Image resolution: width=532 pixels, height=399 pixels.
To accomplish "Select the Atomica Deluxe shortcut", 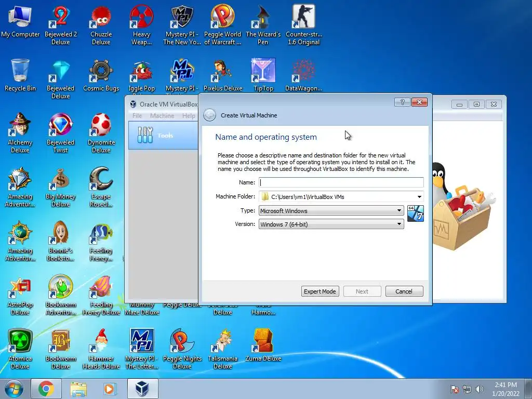I will click(20, 349).
